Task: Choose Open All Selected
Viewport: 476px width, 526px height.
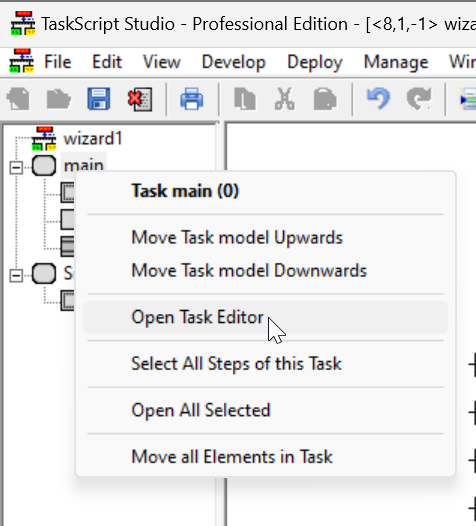Action: (x=265, y=410)
